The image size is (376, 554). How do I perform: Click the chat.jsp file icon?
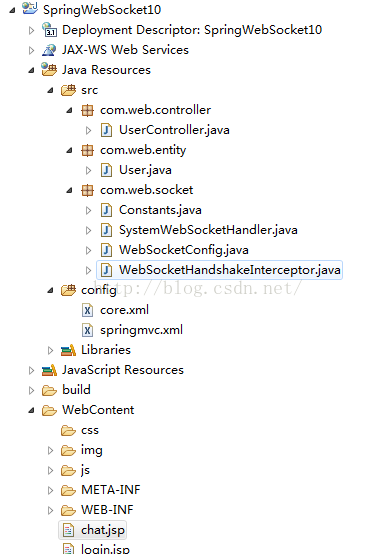(68, 530)
